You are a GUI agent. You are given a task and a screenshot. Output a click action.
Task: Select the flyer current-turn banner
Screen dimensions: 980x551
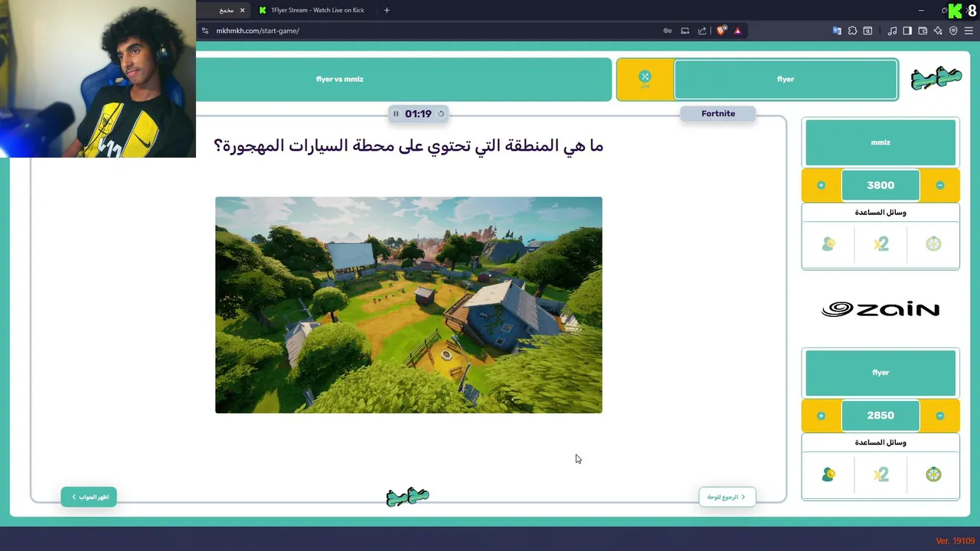pos(786,79)
